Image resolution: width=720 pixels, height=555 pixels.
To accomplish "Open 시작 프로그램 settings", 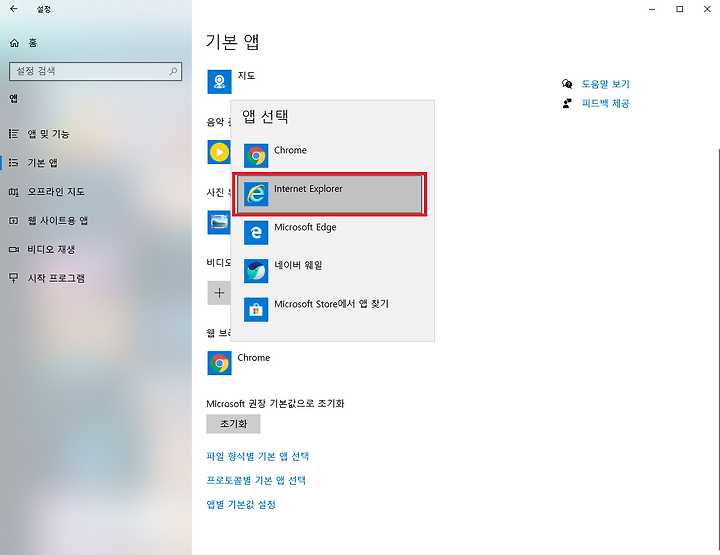I will [47, 278].
